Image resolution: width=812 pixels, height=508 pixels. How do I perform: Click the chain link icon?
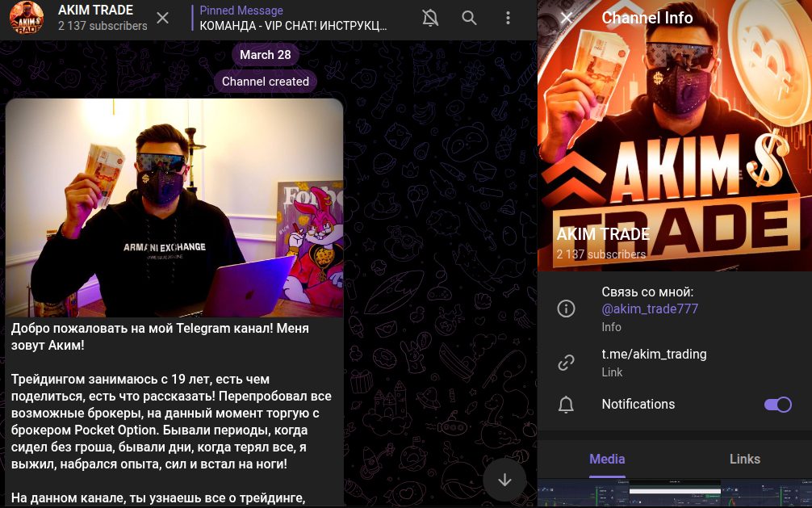(x=567, y=363)
